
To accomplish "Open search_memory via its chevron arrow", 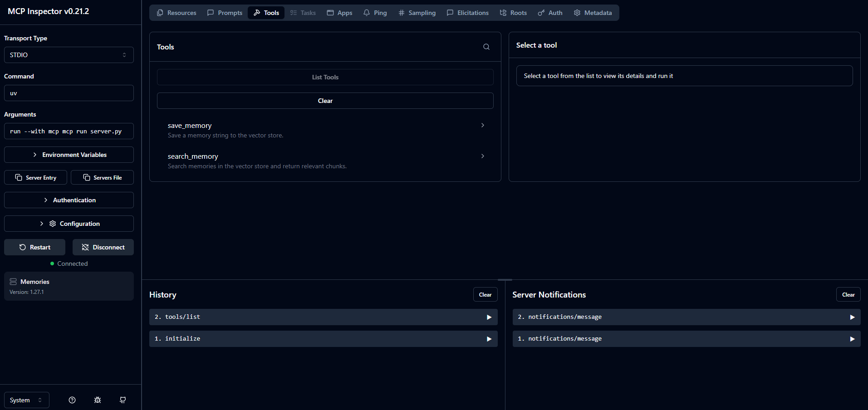I will (x=483, y=156).
